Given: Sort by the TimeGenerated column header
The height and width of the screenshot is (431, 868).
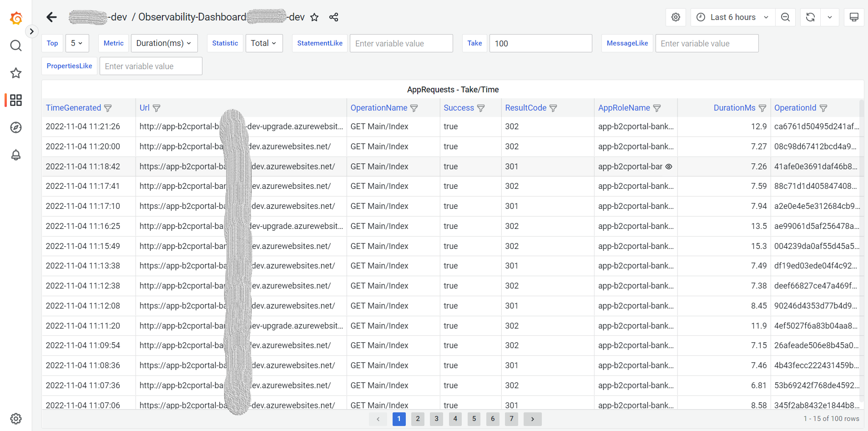Looking at the screenshot, I should pyautogui.click(x=73, y=108).
